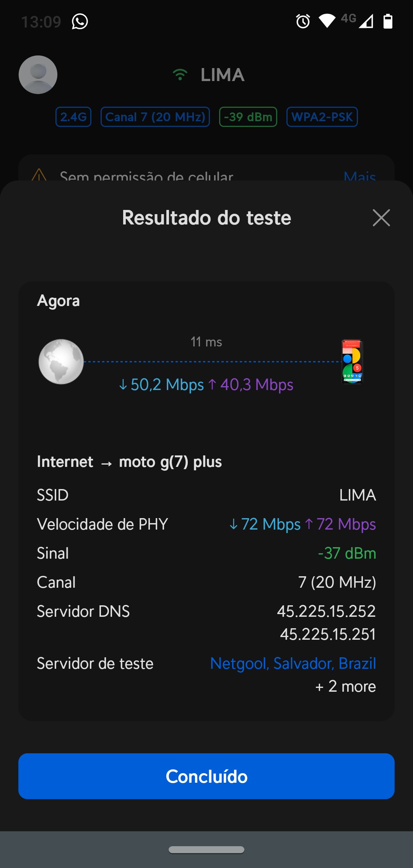
Task: Tap the alarm clock status icon
Action: coord(303,21)
